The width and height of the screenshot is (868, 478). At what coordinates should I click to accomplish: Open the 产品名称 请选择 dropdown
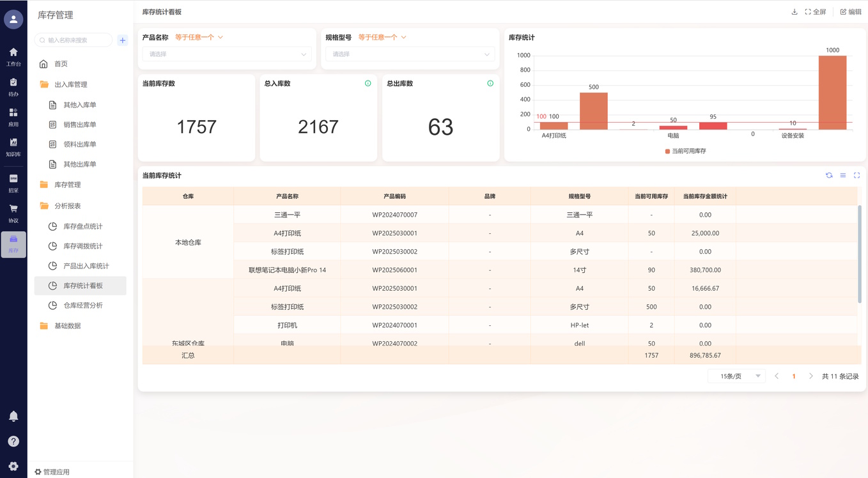(227, 54)
